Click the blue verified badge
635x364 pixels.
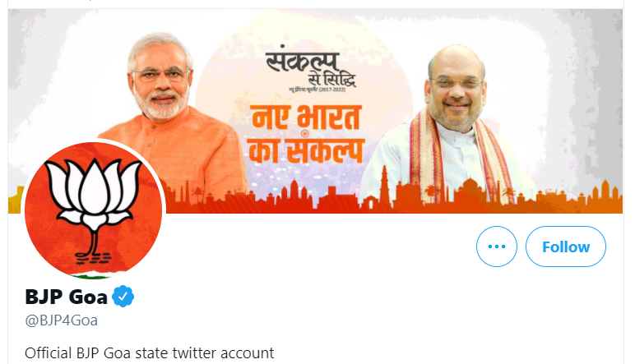tap(123, 297)
